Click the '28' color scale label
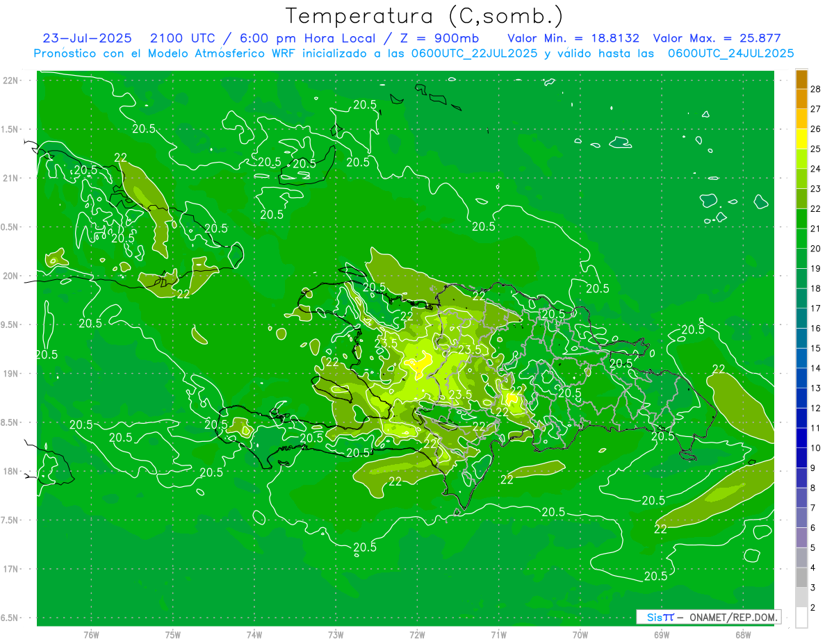 coord(816,89)
